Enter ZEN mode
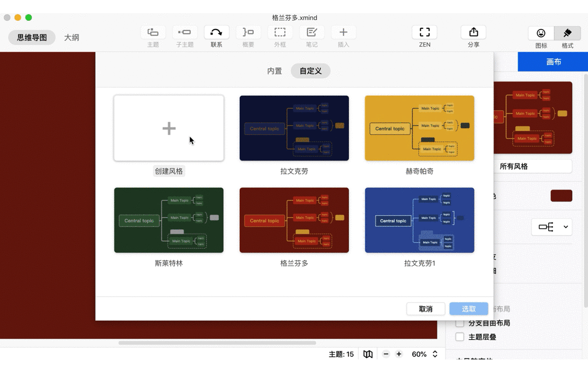588x372 pixels. click(x=424, y=32)
